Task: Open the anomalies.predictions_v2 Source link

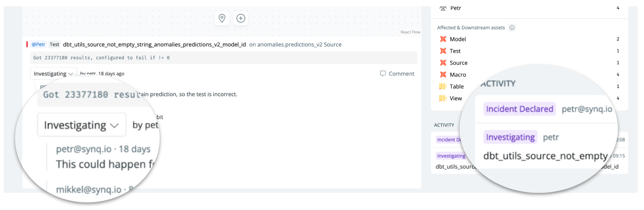Action: tap(295, 44)
